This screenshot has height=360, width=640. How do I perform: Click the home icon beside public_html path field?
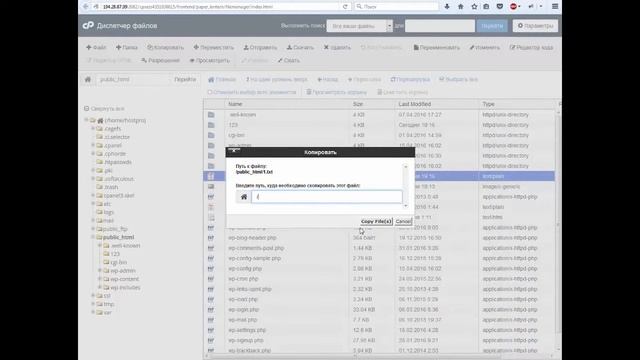[88, 80]
